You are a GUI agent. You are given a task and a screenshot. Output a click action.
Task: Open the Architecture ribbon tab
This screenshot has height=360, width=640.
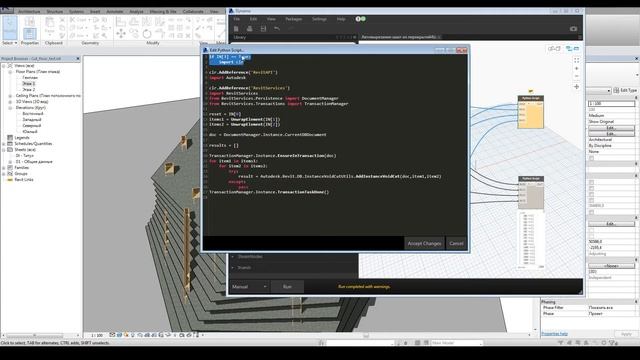[29, 11]
